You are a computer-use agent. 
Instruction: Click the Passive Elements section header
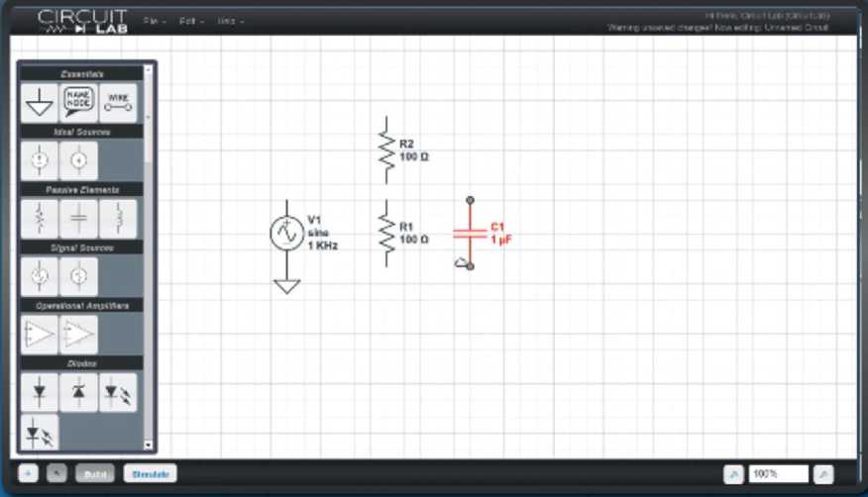81,190
